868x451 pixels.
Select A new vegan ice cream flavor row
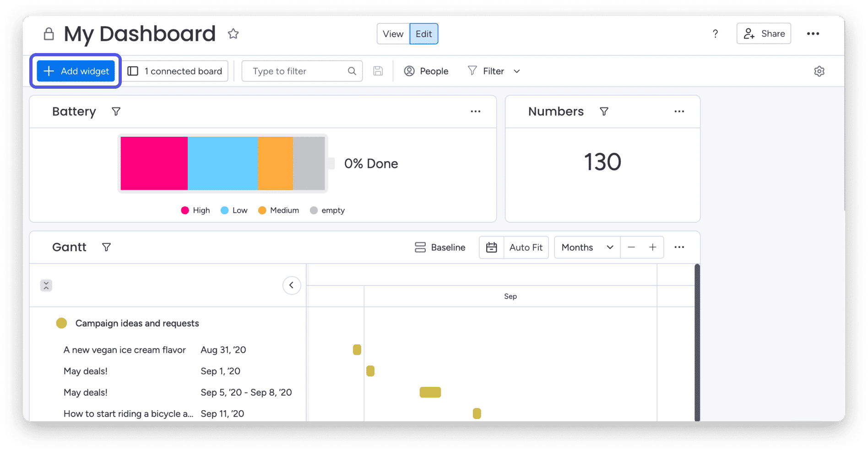coord(125,350)
